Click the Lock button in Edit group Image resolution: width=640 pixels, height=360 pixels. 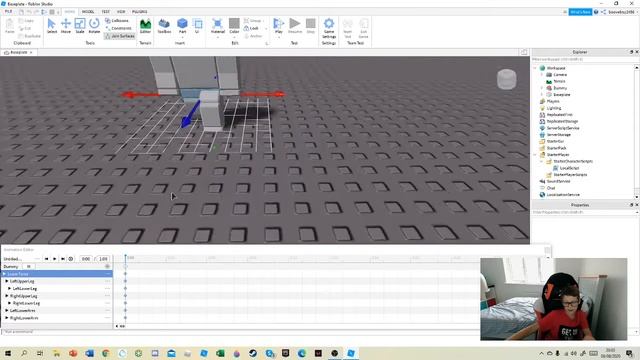(x=252, y=28)
